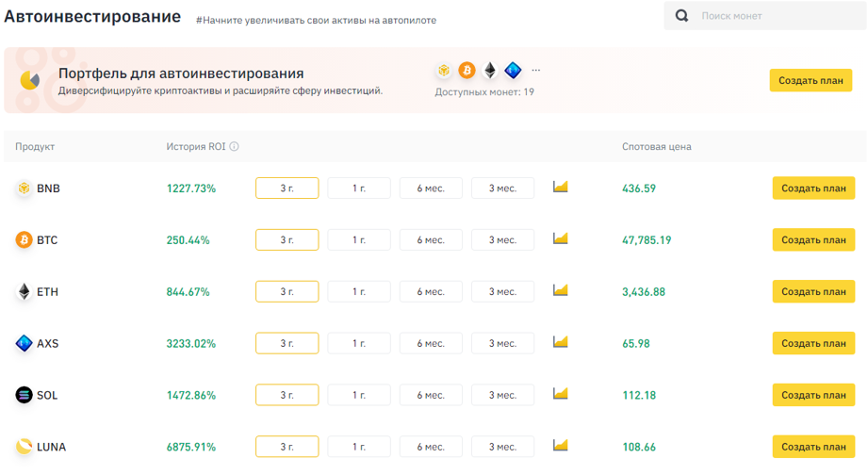Select 3 г. period for ETH
868x475 pixels.
pyautogui.click(x=287, y=292)
